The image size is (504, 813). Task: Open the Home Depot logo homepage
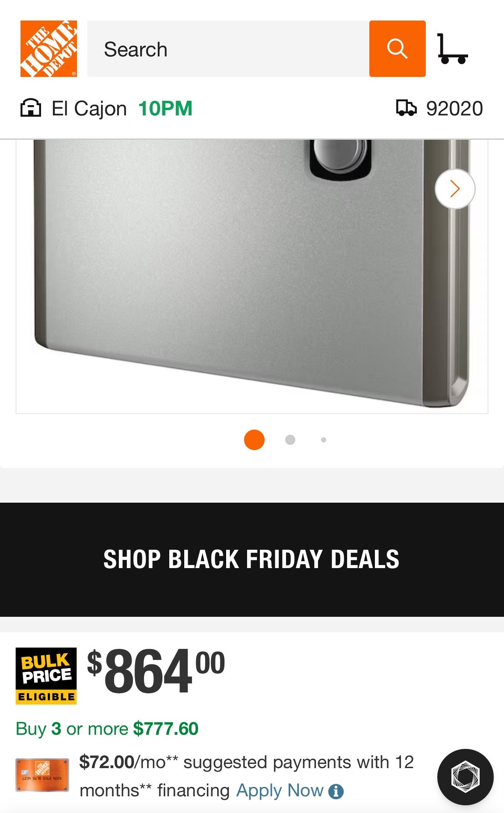click(x=49, y=49)
